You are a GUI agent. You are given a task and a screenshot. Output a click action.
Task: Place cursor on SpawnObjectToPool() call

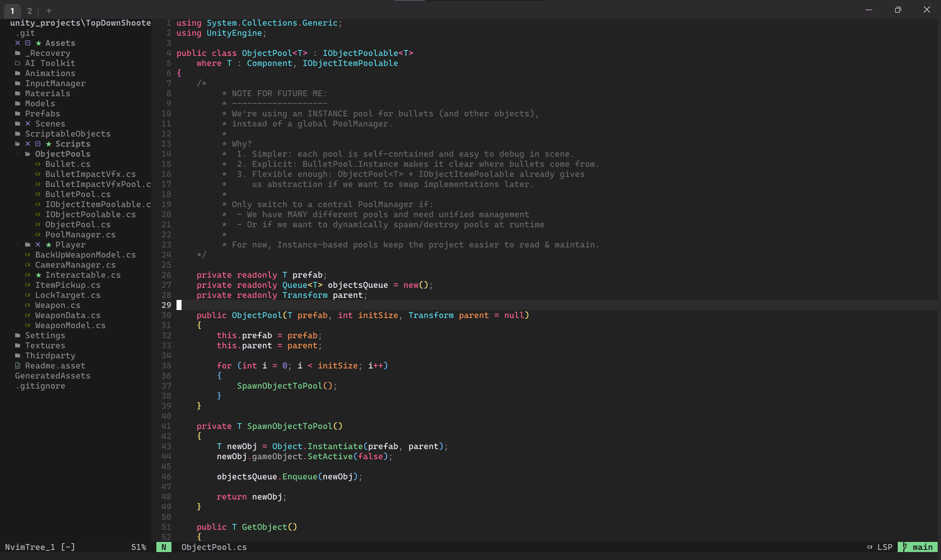[285, 386]
